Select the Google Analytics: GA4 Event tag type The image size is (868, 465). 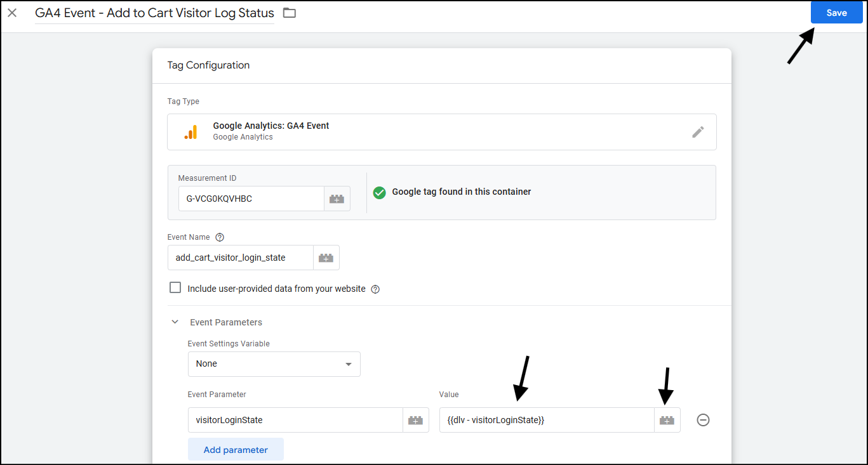441,132
